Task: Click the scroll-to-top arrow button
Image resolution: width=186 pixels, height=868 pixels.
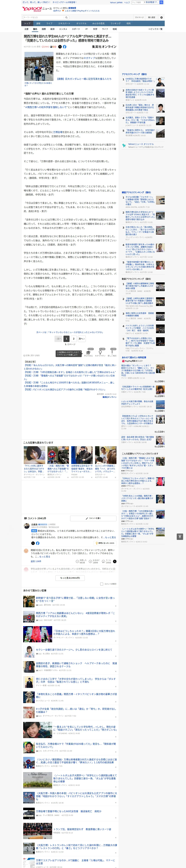Action: pos(180,536)
